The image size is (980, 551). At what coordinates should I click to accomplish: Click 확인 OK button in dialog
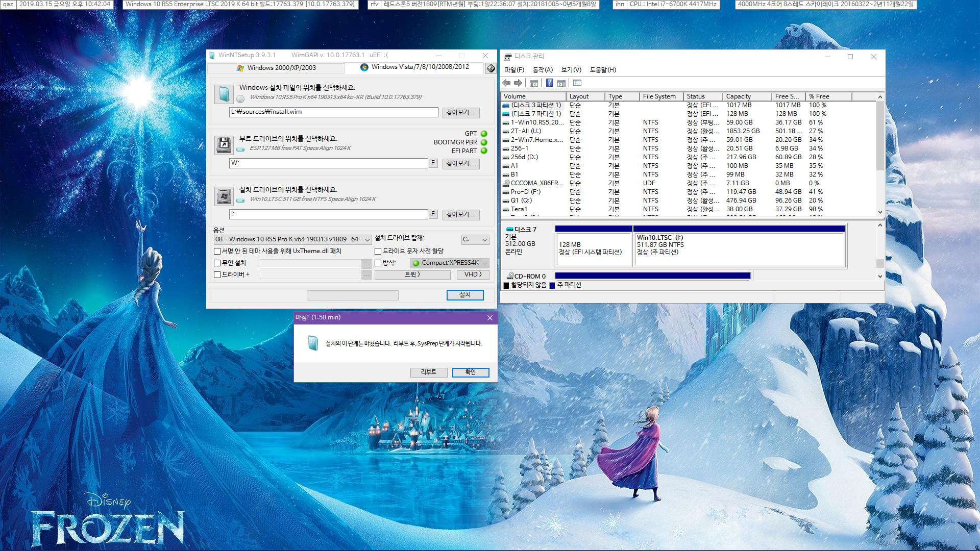[x=471, y=372]
